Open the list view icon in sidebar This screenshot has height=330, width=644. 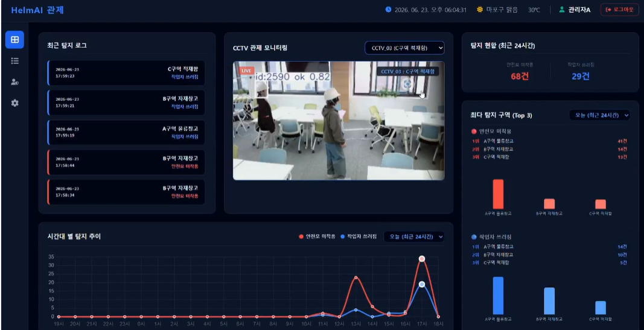click(x=14, y=61)
